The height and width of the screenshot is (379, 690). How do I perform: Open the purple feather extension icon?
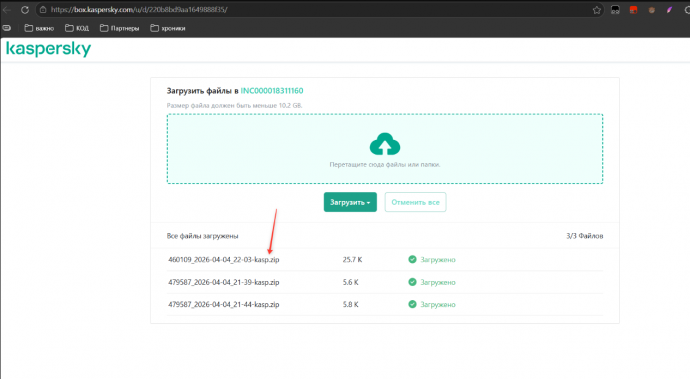click(x=669, y=10)
